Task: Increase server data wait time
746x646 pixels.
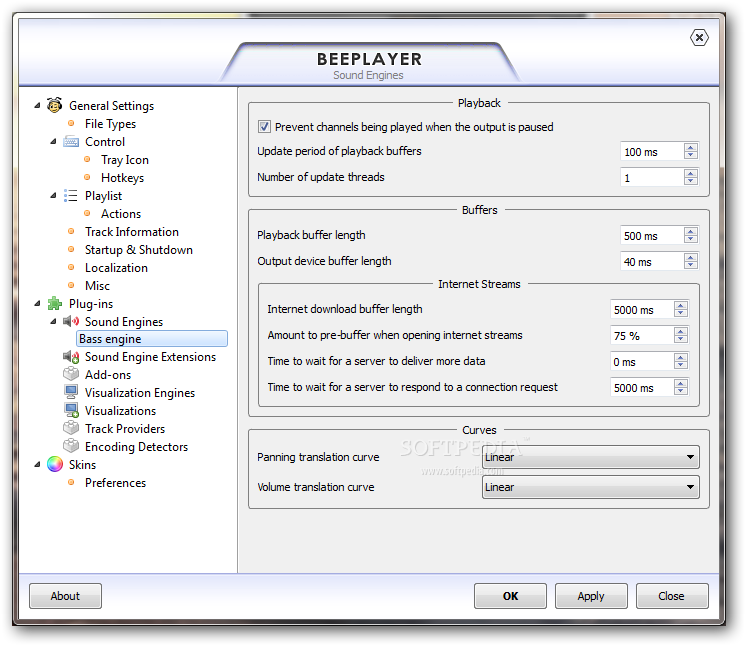Action: coord(681,357)
